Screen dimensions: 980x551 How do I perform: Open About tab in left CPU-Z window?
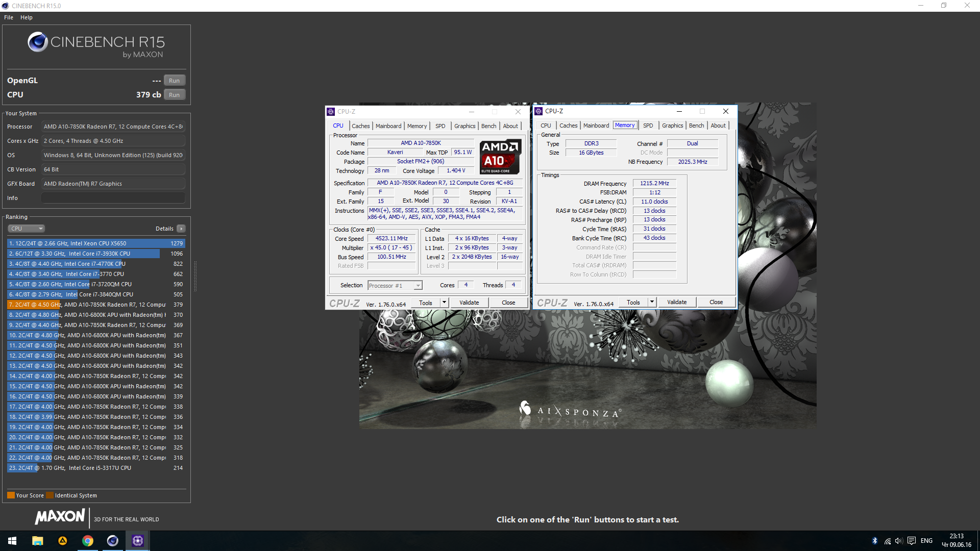510,126
